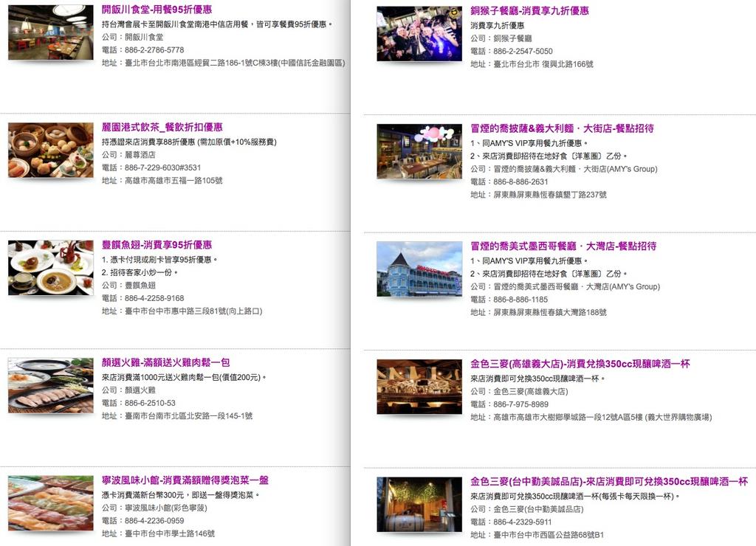The image size is (756, 546).
Task: Click company line 公司：開飯川食堂
Action: [x=133, y=37]
